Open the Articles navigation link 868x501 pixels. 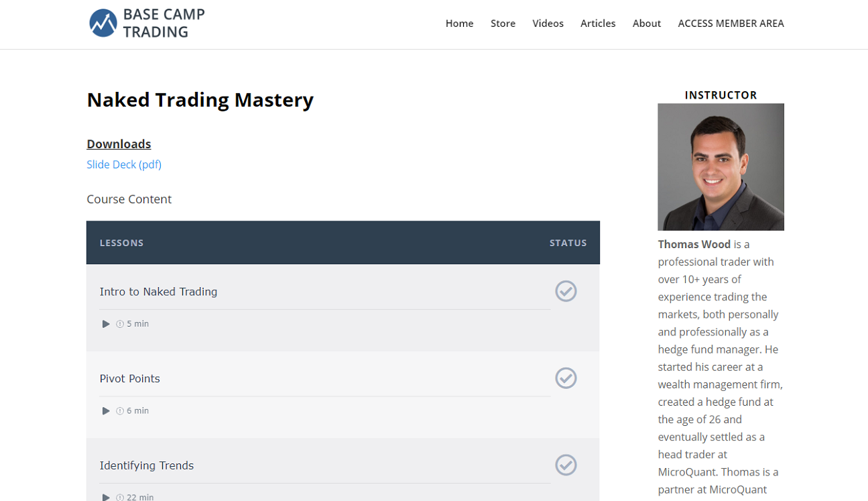click(598, 23)
